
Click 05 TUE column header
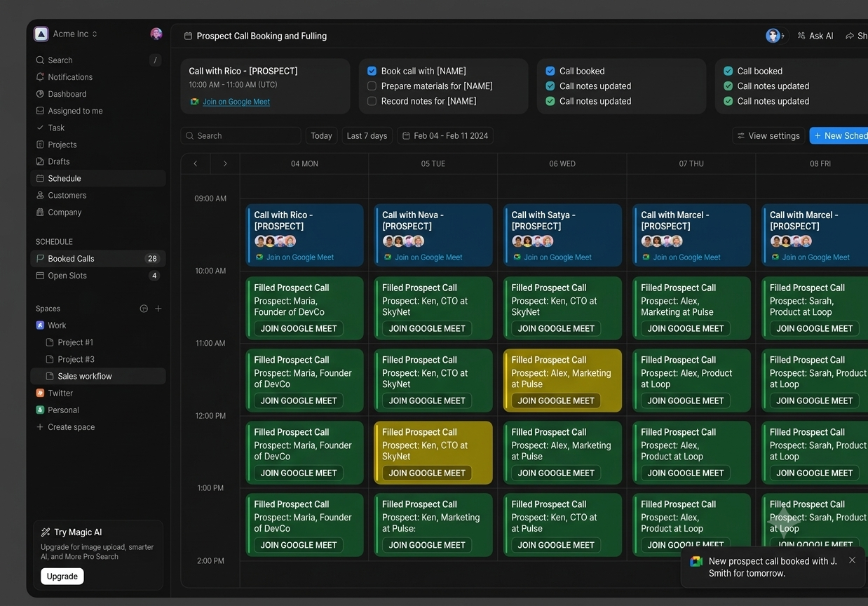(x=433, y=163)
